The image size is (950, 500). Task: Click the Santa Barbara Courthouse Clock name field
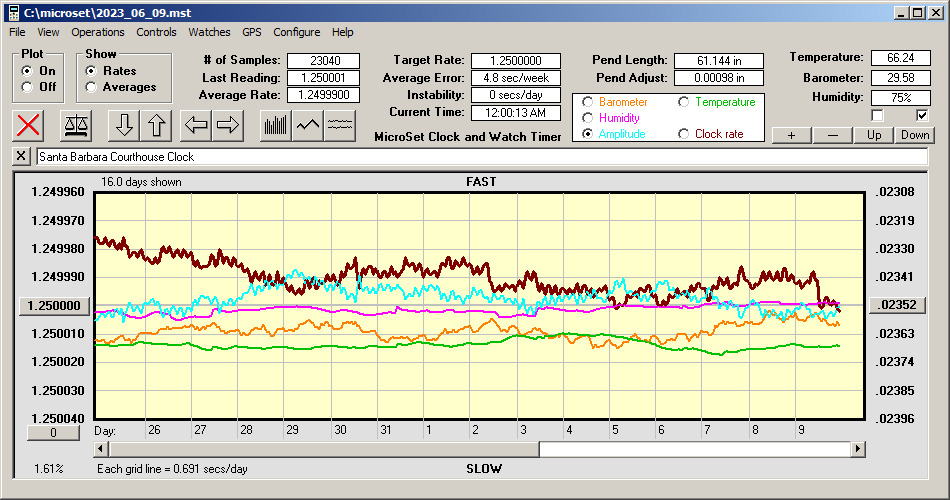482,157
